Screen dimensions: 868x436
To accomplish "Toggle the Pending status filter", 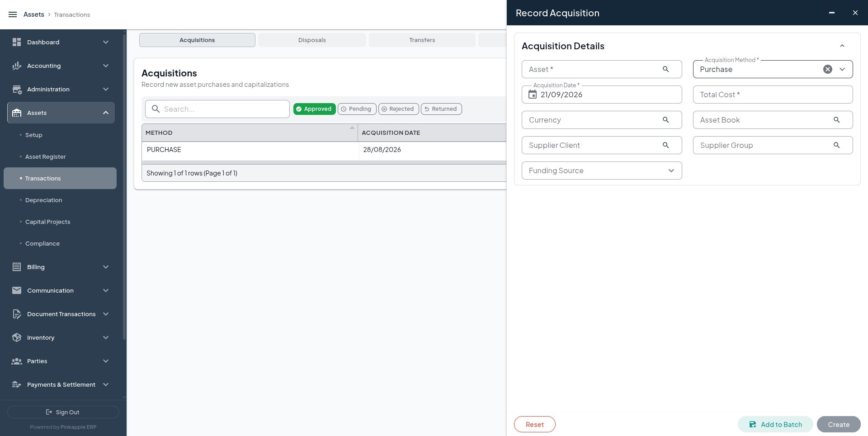I will pos(357,109).
